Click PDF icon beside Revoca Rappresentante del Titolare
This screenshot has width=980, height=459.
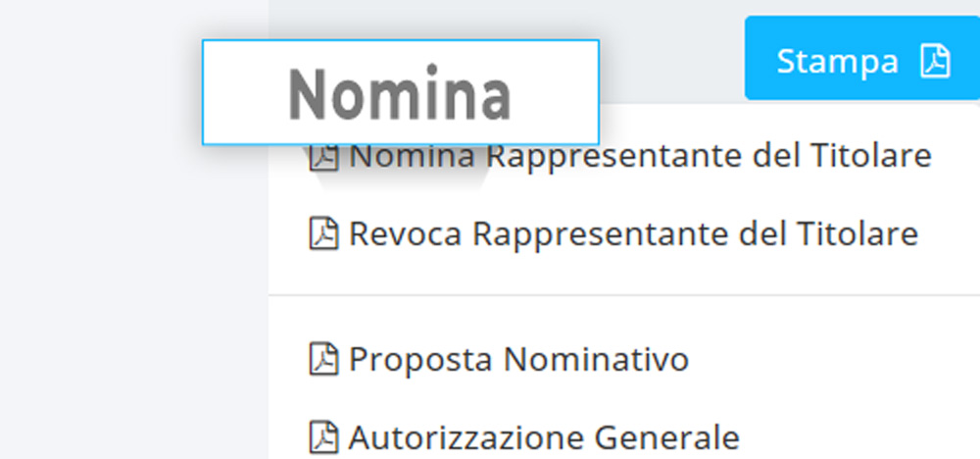click(323, 233)
